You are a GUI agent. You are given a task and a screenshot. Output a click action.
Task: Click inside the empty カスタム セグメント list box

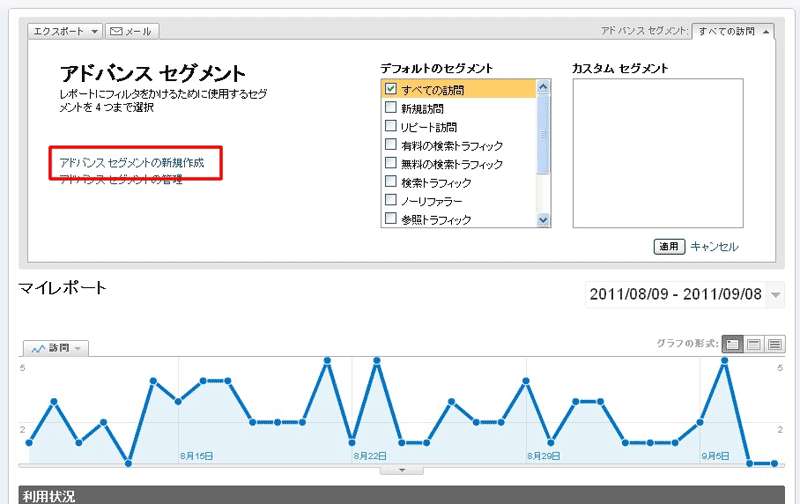click(x=657, y=153)
